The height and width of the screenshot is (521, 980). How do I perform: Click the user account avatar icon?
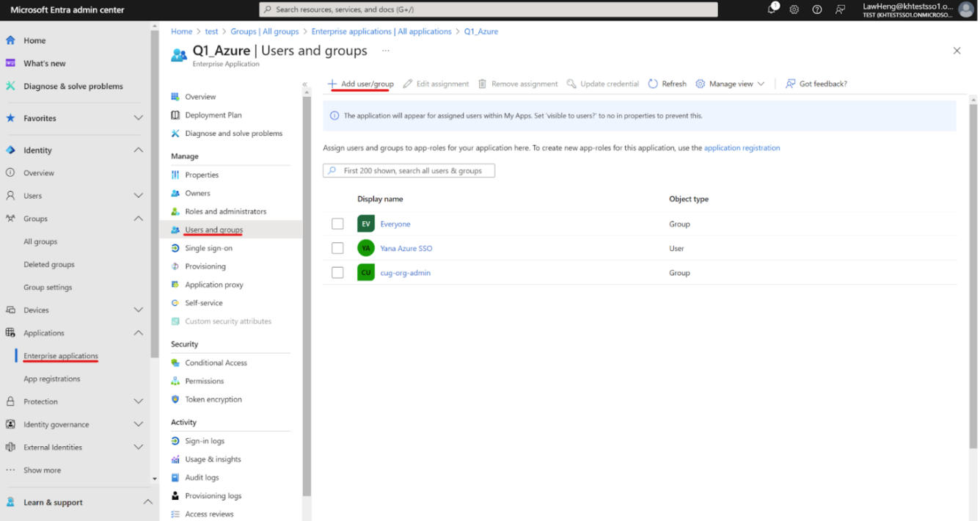coord(966,10)
